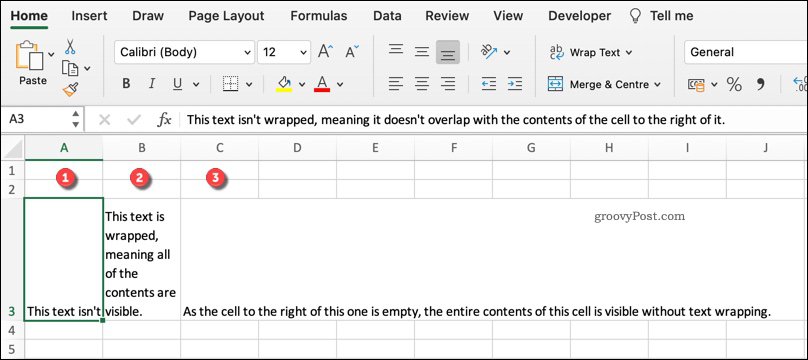Click into the formula bar text
Viewport: 808px width, 360px height.
point(456,120)
